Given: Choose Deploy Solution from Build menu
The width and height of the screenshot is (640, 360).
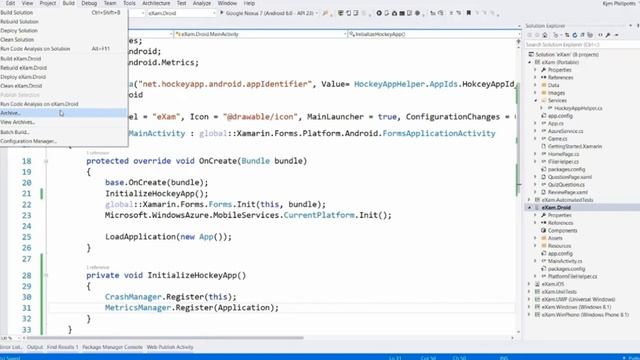Looking at the screenshot, I should click(63, 31).
